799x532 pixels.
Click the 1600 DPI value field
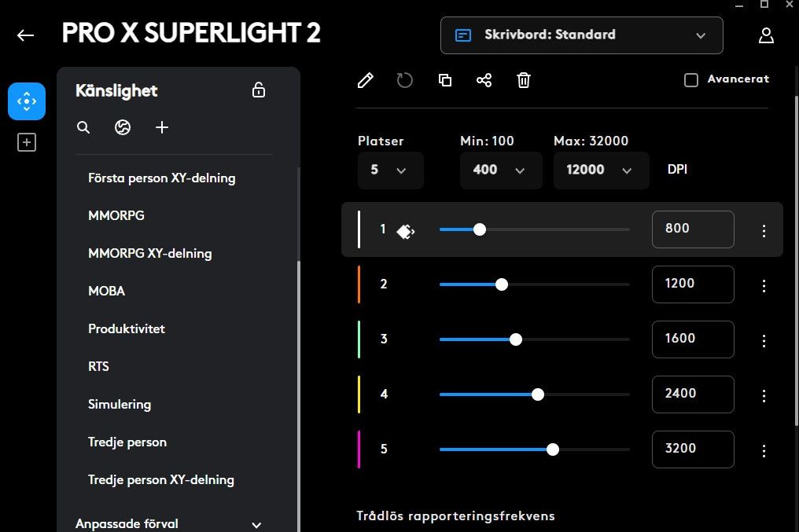point(693,339)
